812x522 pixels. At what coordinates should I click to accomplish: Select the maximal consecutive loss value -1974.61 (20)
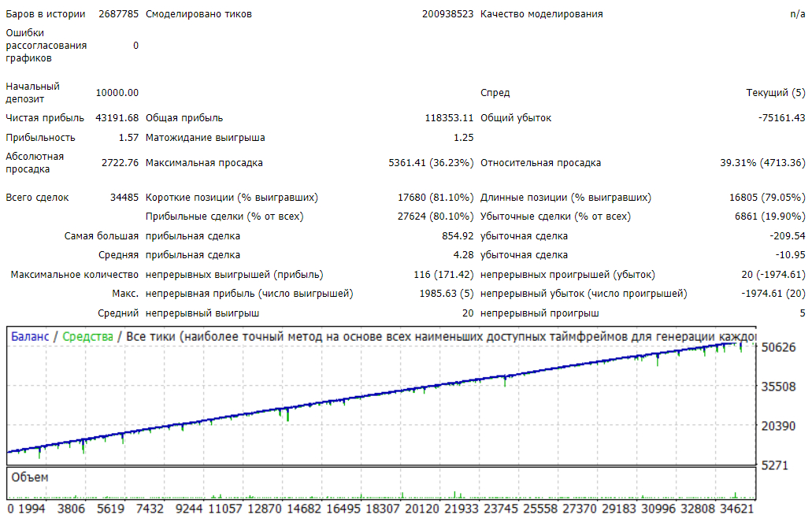click(x=773, y=294)
